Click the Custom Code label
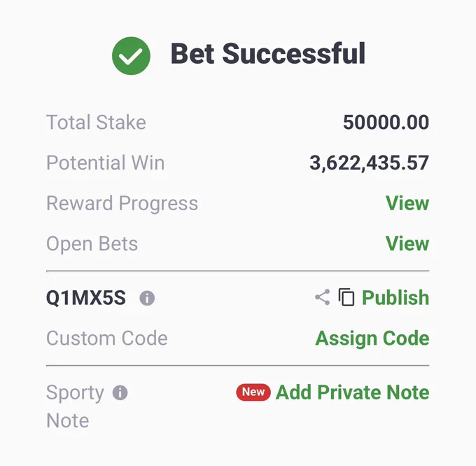The image size is (476, 466). tap(107, 338)
